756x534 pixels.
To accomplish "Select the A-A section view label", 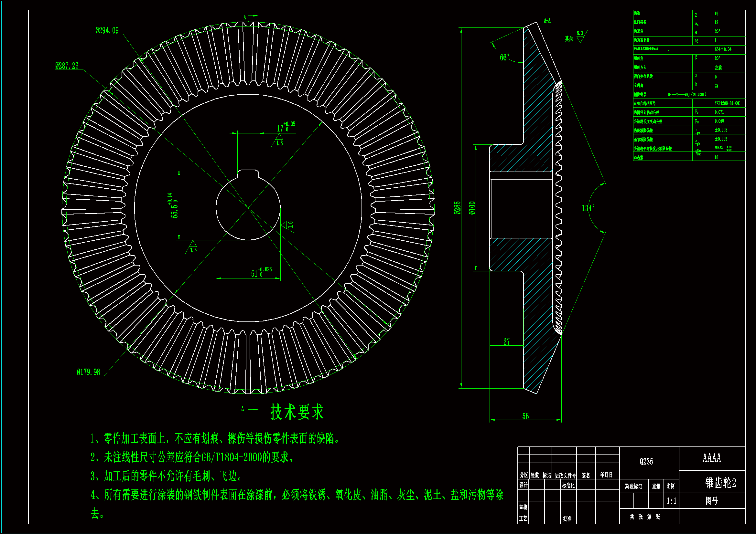I will tap(547, 21).
